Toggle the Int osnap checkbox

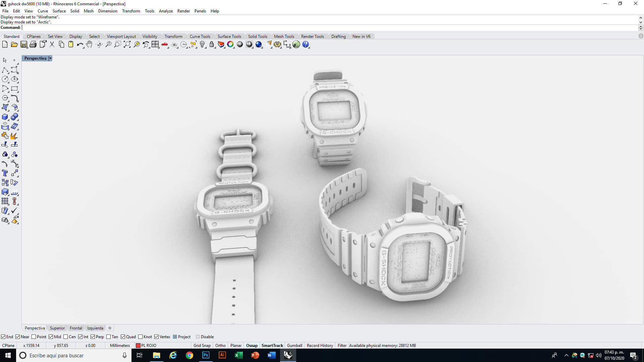[x=80, y=337]
